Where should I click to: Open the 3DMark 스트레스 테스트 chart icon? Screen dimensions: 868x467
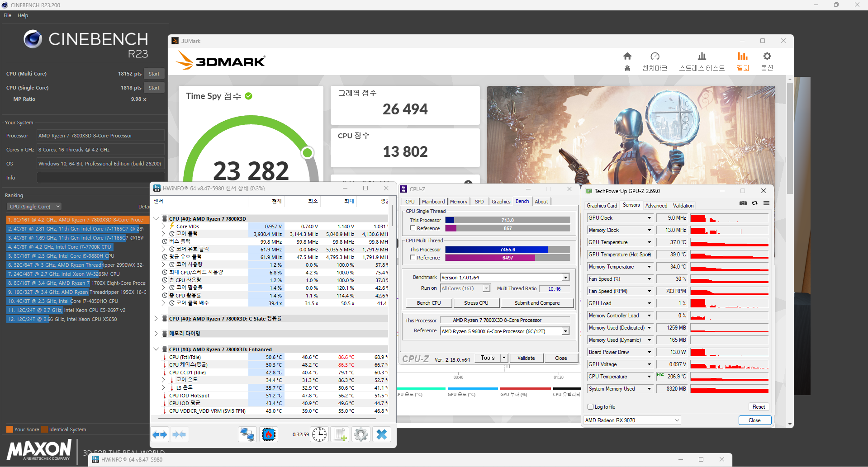pyautogui.click(x=702, y=56)
